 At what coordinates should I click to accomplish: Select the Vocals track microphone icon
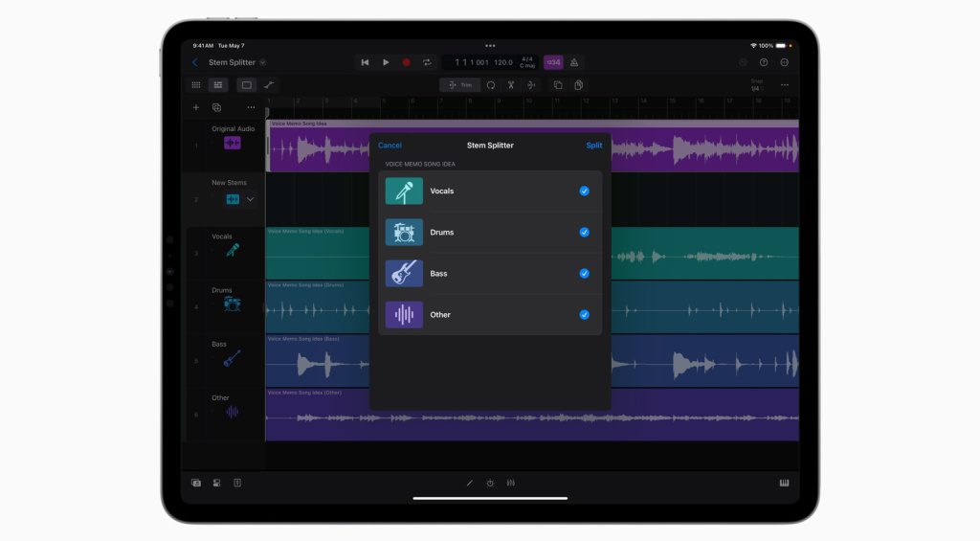pos(233,250)
